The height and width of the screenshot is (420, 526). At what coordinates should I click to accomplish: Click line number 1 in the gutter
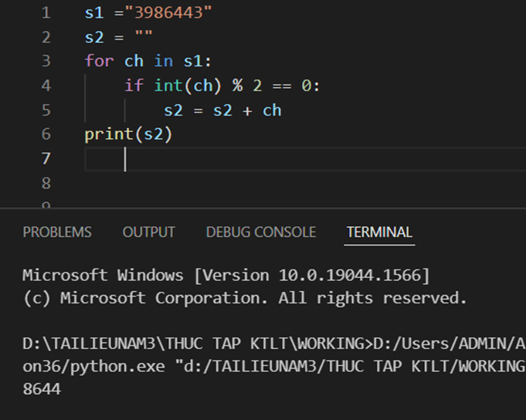[x=46, y=13]
